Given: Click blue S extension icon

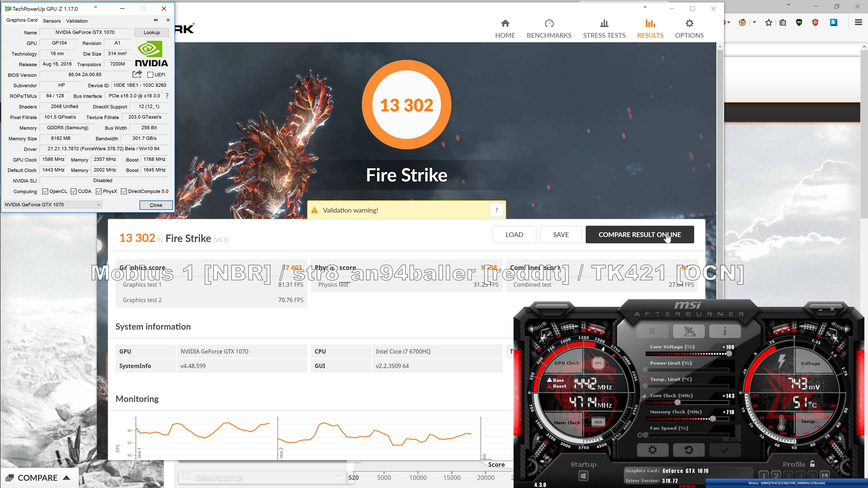Looking at the screenshot, I should (833, 23).
